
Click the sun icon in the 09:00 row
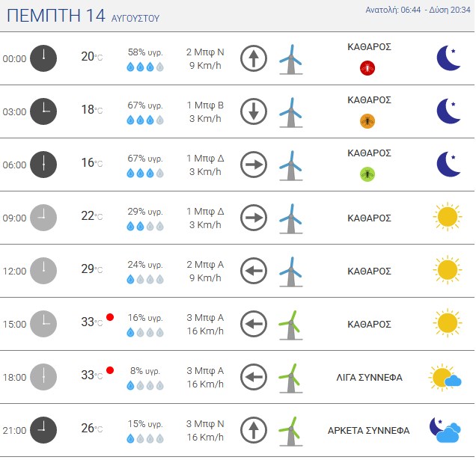point(448,217)
